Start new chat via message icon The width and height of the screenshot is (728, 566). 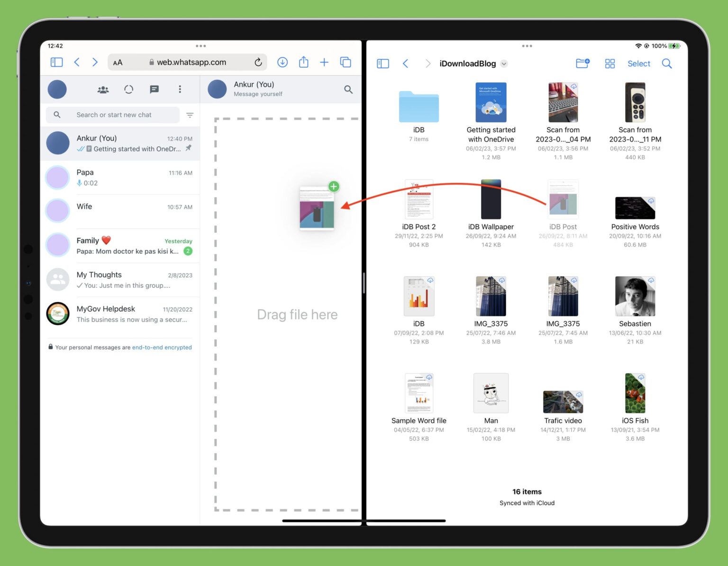point(154,90)
